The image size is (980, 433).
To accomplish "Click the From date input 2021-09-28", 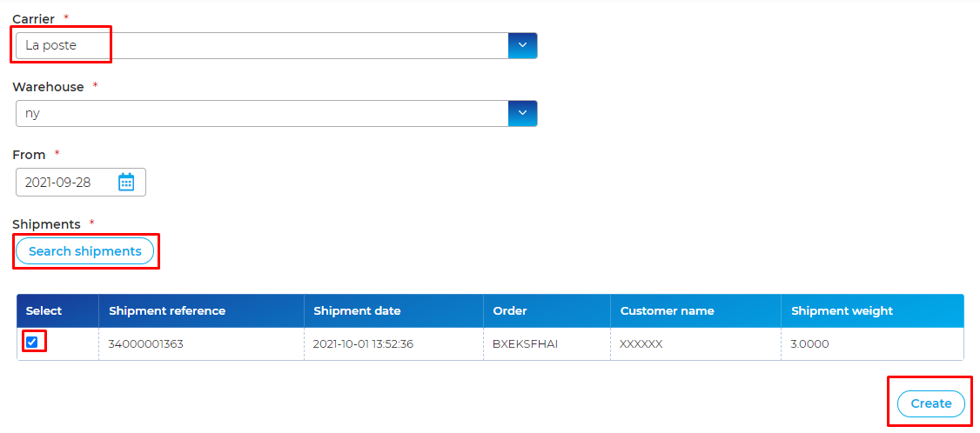I will pyautogui.click(x=81, y=183).
